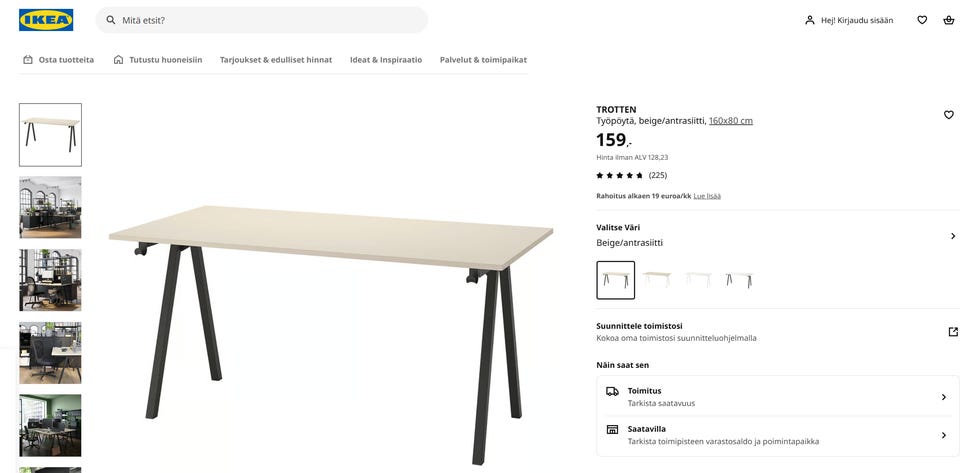
Task: Open the Suunnittele toimistosi external link icon
Action: (953, 332)
